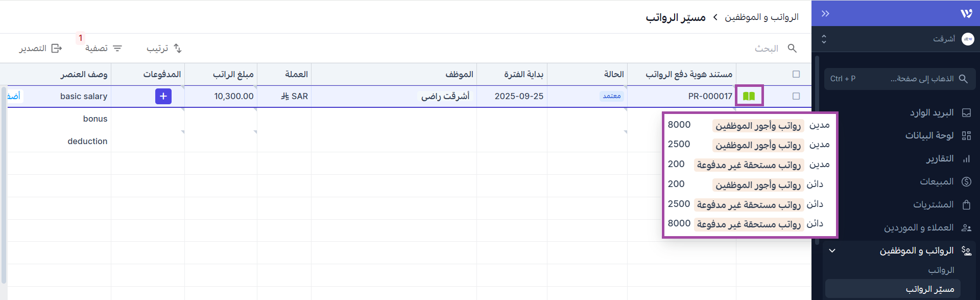Click the export (التصدير) icon
This screenshot has width=980, height=300.
[x=57, y=48]
